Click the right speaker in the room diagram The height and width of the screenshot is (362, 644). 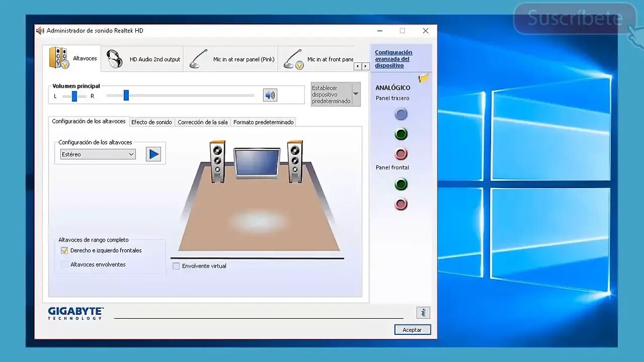coord(295,161)
